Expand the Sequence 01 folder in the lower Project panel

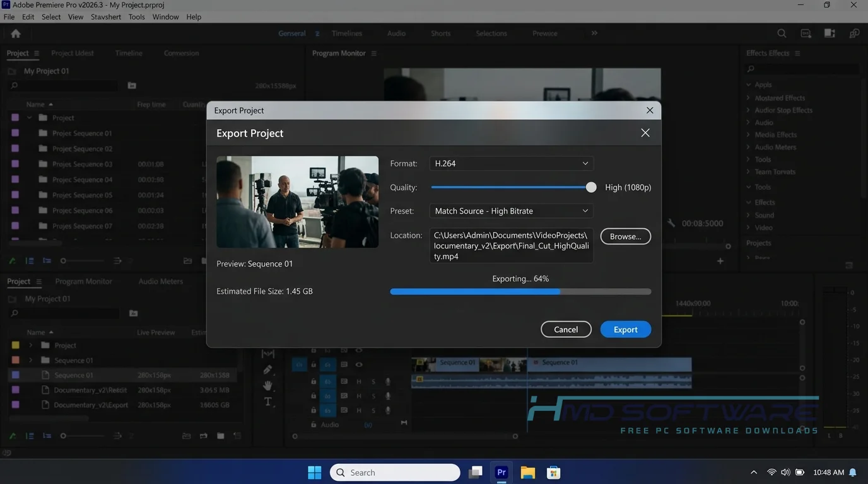pos(30,360)
